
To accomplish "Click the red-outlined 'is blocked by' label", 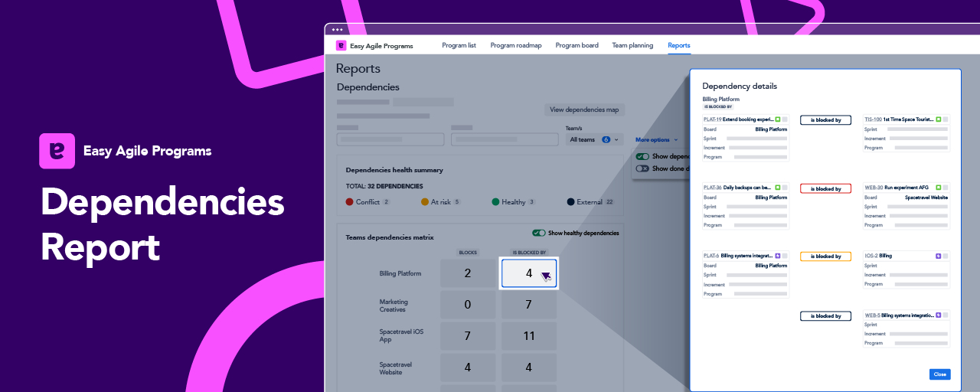I will click(x=825, y=188).
